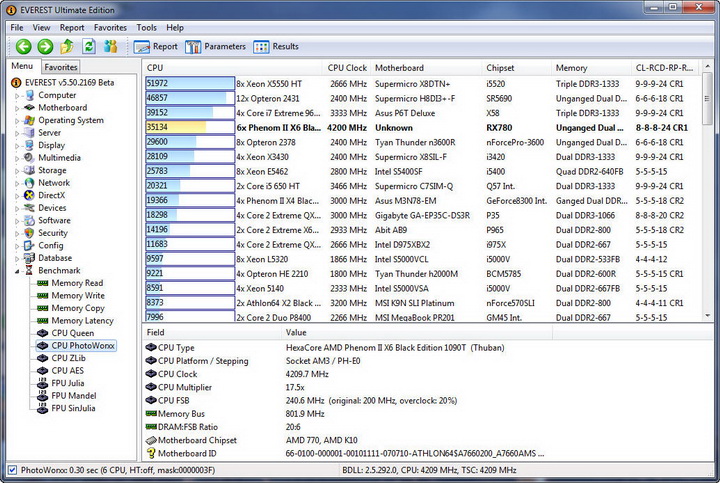
Task: Select the Operating System tree node
Action: 64,120
